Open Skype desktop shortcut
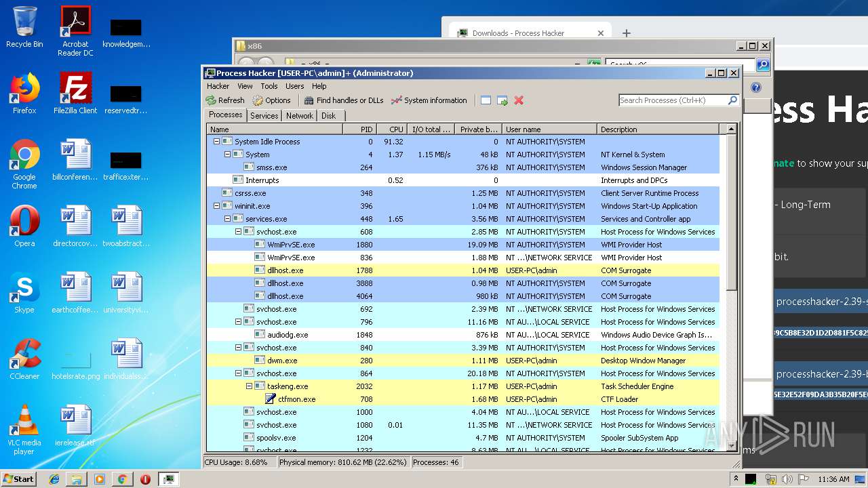The height and width of the screenshot is (488, 868). tap(24, 293)
